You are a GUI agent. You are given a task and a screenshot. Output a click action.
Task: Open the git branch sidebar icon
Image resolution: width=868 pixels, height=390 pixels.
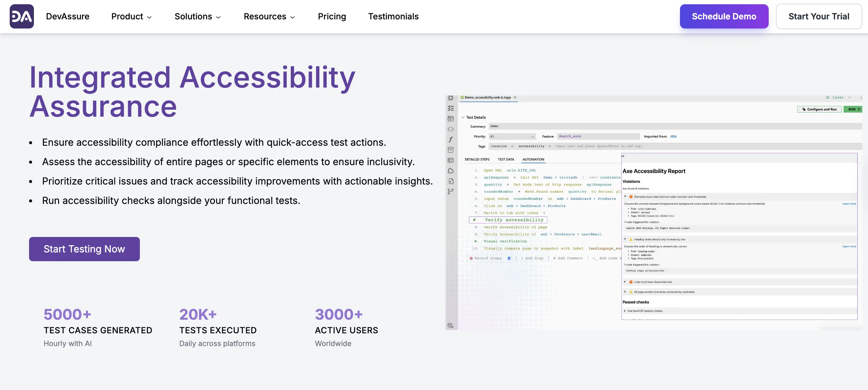tap(451, 191)
